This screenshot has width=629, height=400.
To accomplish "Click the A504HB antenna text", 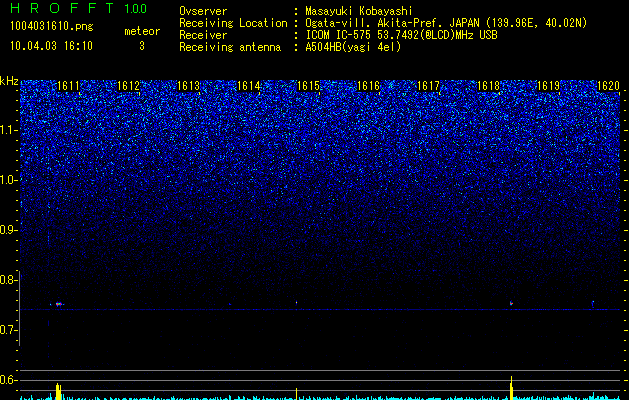I will coord(353,47).
